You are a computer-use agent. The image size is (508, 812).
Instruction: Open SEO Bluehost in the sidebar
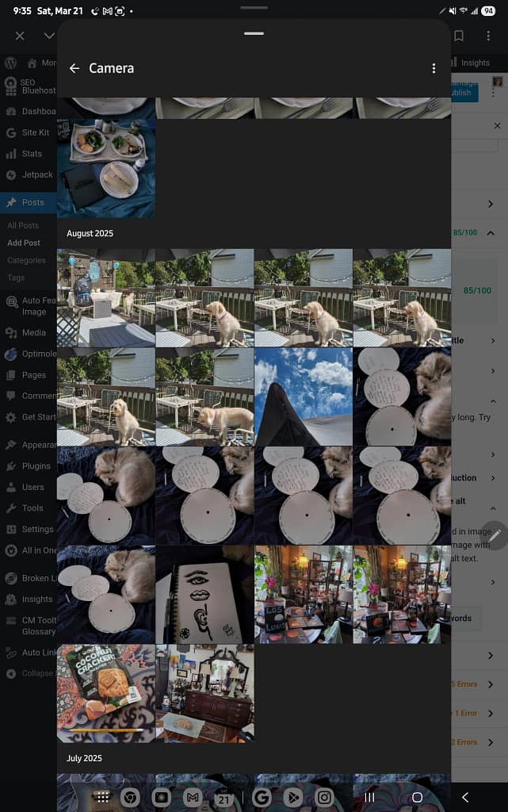click(31, 86)
